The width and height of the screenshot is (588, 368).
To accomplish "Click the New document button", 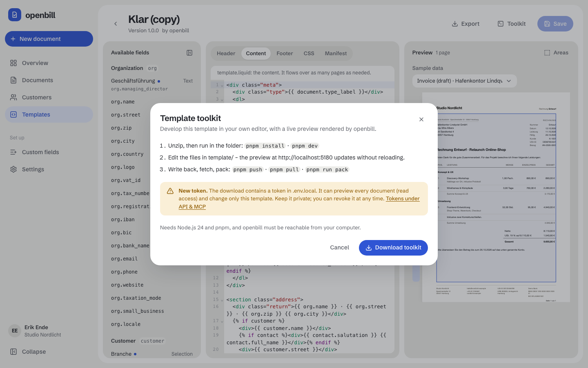I will pyautogui.click(x=49, y=39).
